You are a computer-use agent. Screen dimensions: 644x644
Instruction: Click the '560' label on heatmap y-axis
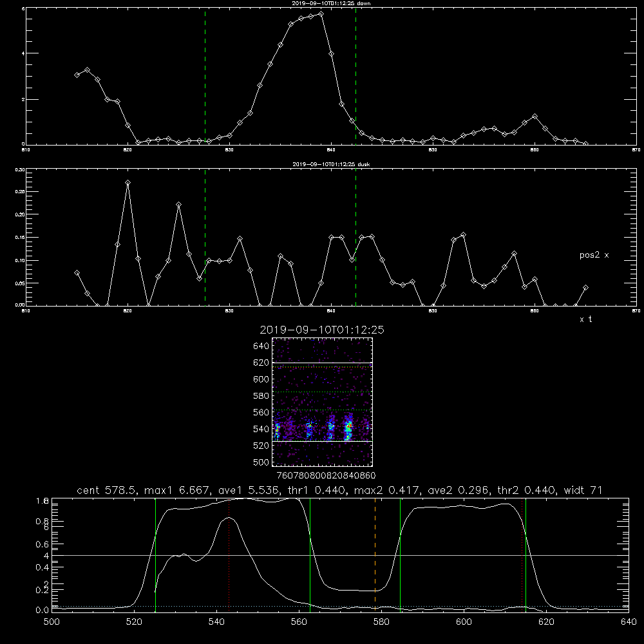click(261, 412)
